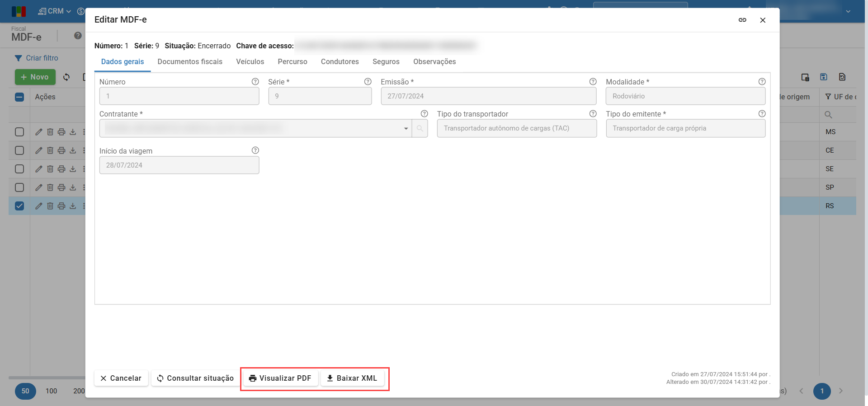Click the application logo in the top bar

pos(19,11)
